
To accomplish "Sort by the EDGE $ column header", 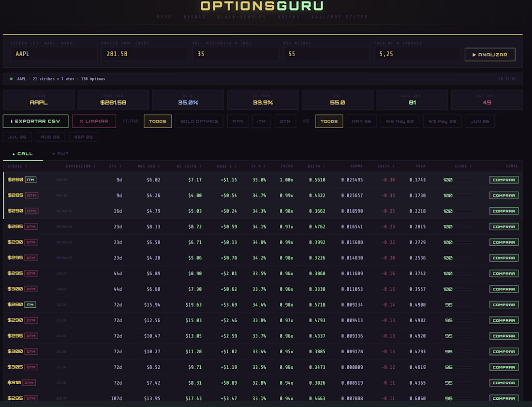I will 227,166.
